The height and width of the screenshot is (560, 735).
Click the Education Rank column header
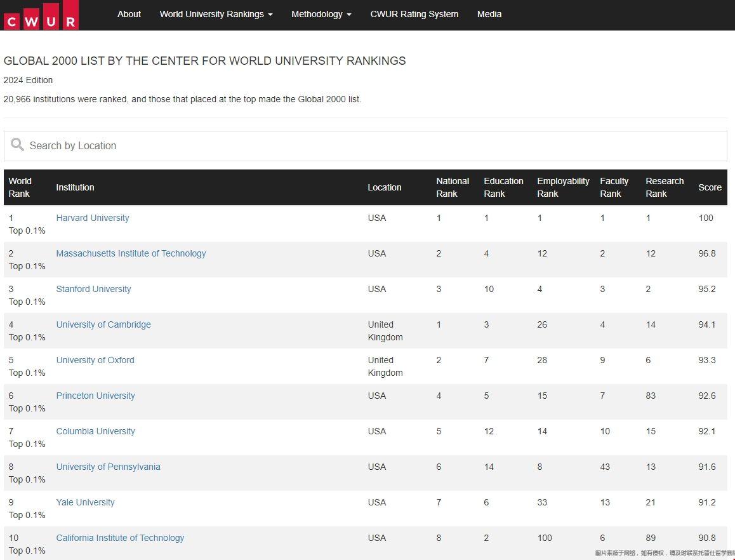(x=503, y=187)
